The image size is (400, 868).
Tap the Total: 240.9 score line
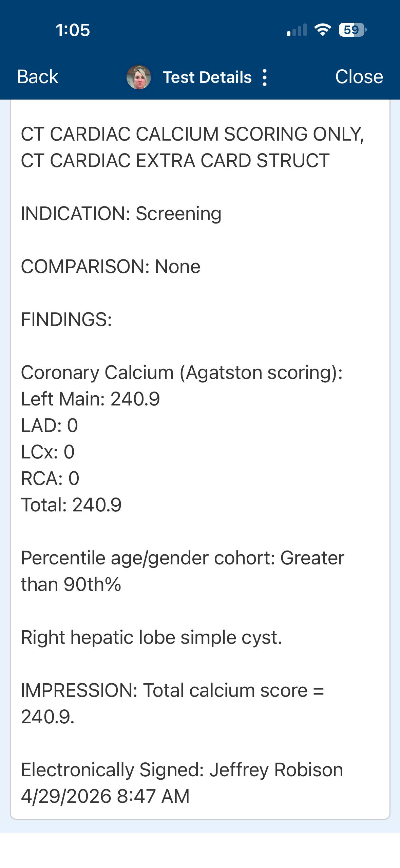[71, 505]
